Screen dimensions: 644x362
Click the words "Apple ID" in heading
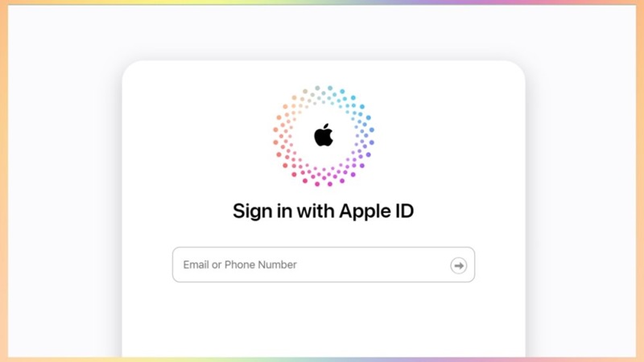(377, 211)
